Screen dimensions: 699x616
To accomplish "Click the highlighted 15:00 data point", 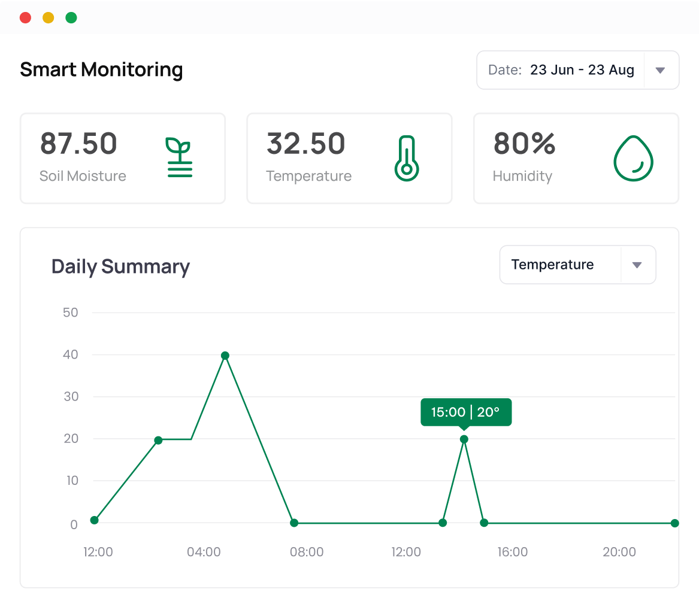I will pos(464,439).
